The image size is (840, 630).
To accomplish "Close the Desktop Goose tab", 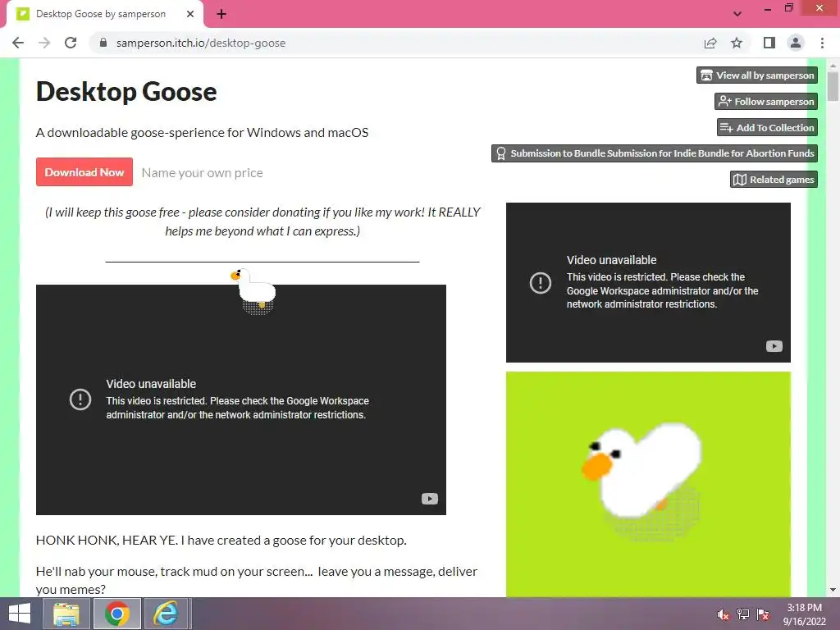I will (190, 14).
